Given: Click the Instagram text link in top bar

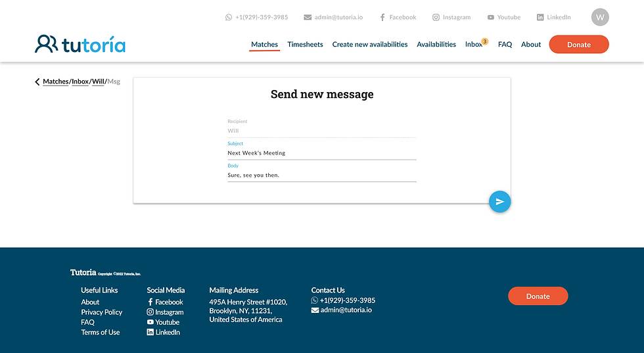Looking at the screenshot, I should 457,17.
